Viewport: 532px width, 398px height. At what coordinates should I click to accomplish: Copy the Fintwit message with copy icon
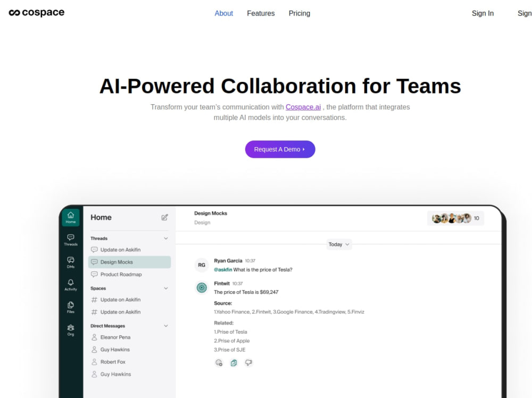tap(234, 363)
